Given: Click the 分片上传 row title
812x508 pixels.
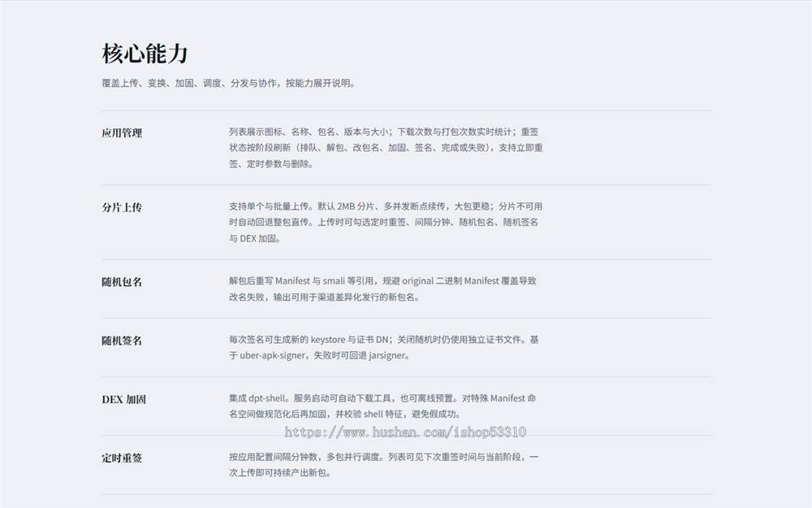Looking at the screenshot, I should (122, 207).
